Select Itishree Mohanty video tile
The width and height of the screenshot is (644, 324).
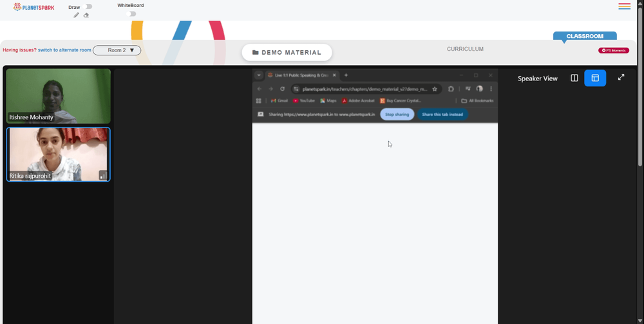pos(59,96)
